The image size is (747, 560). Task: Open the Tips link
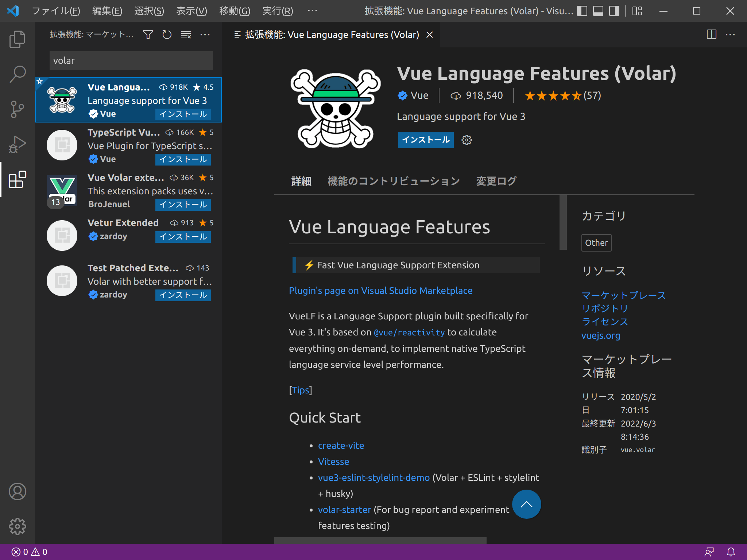tap(301, 390)
